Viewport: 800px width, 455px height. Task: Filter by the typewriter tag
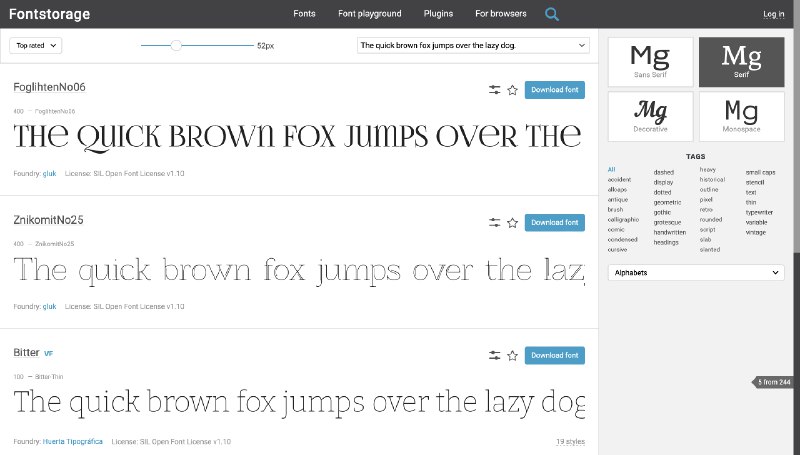click(759, 212)
